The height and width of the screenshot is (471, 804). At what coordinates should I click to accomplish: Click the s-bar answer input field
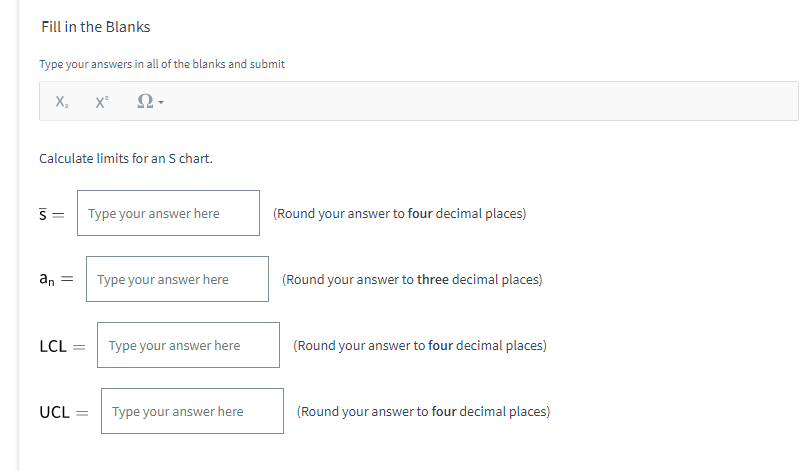[x=168, y=213]
